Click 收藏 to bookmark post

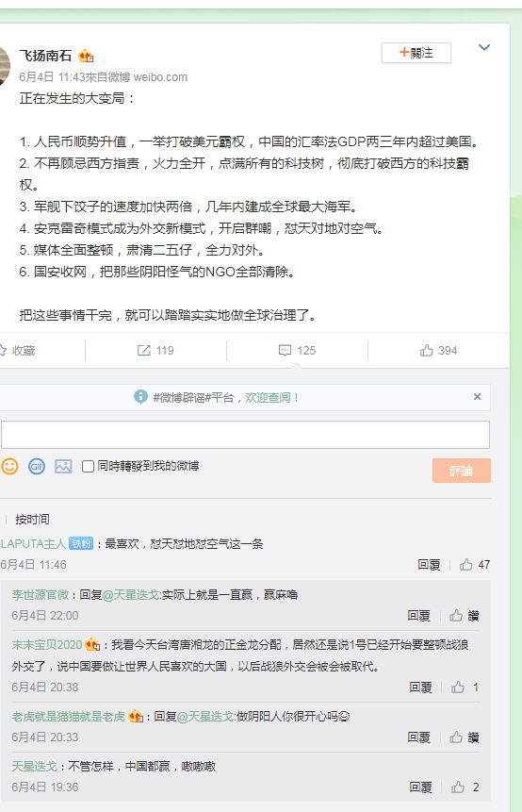18,351
